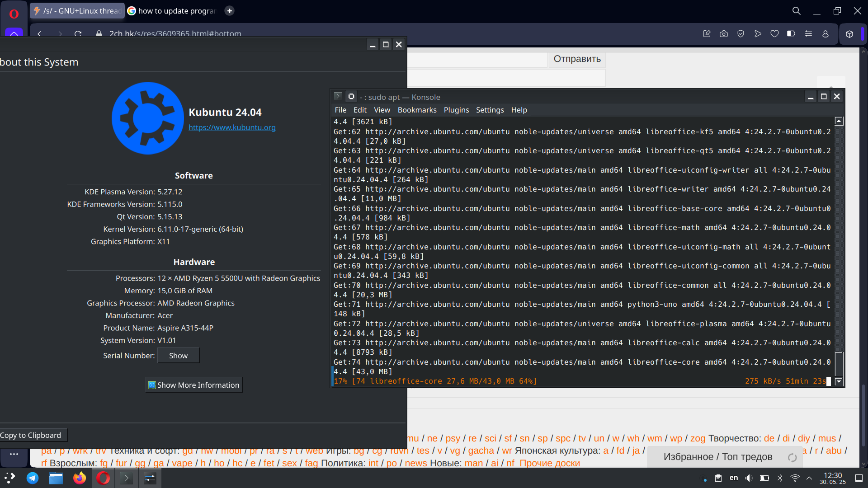Viewport: 868px width, 488px height.
Task: Click Opera snapshot camera icon
Action: click(724, 34)
